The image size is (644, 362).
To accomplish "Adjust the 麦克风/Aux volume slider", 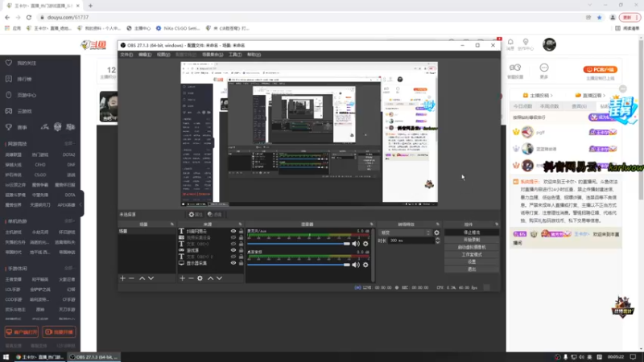I will tap(299, 244).
